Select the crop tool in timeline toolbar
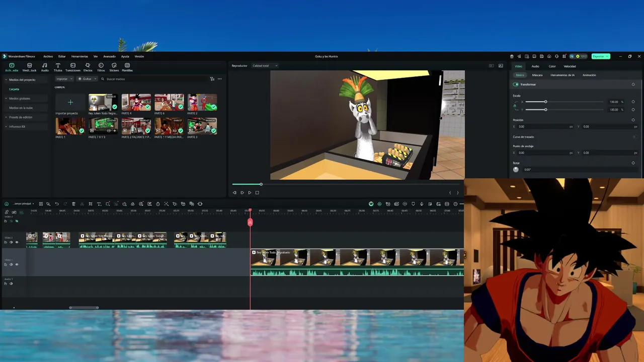 [x=91, y=204]
